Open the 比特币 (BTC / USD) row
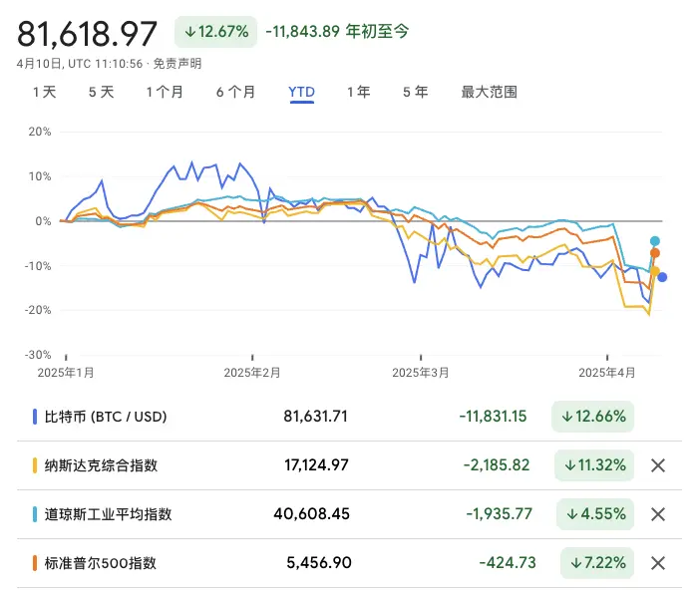The width and height of the screenshot is (700, 595). pyautogui.click(x=349, y=417)
